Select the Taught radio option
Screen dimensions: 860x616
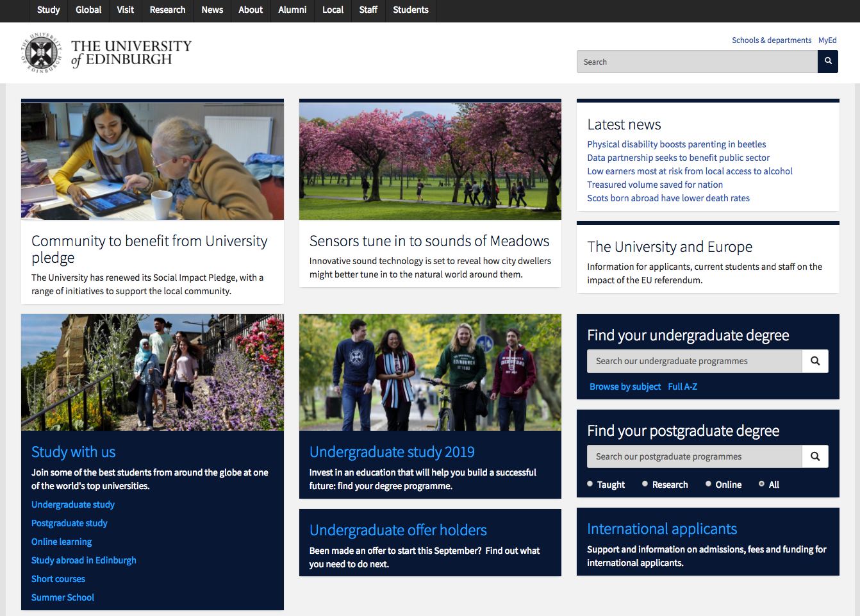(590, 484)
